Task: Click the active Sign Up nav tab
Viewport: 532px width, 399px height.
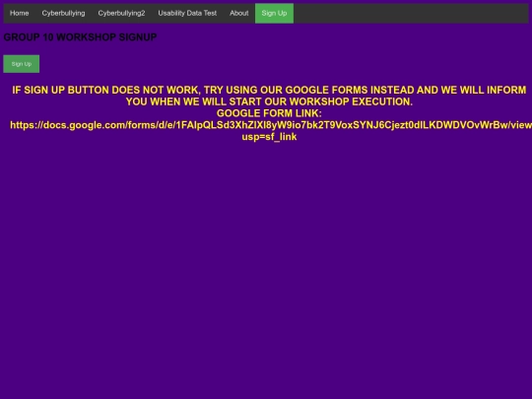Action: pyautogui.click(x=274, y=13)
